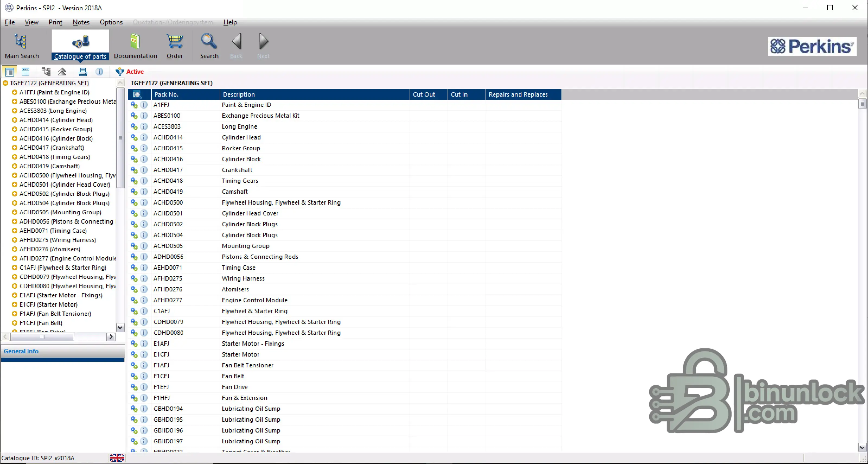
Task: Click the tree panel scroll-down arrow
Action: (120, 328)
